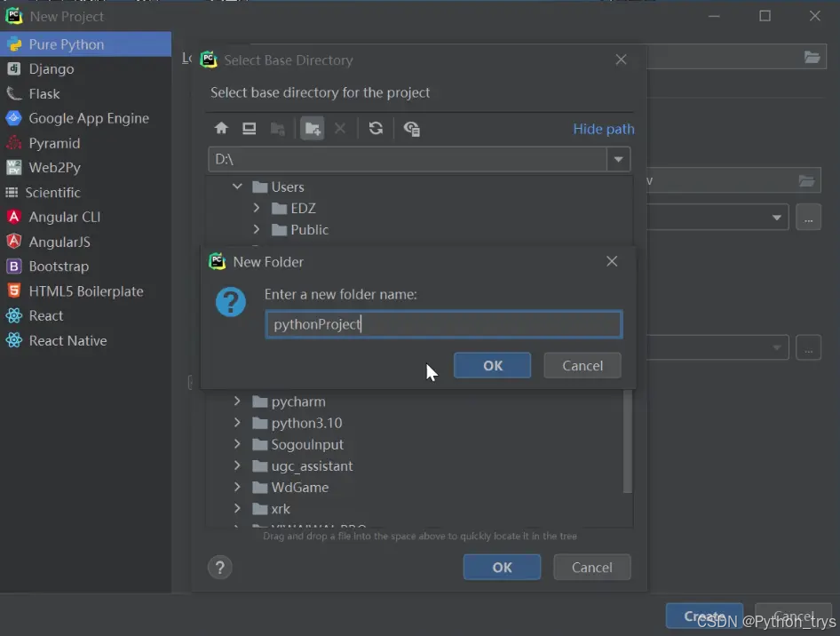The image size is (840, 636).
Task: Click the project directory toolbar icon
Action: coord(278,129)
